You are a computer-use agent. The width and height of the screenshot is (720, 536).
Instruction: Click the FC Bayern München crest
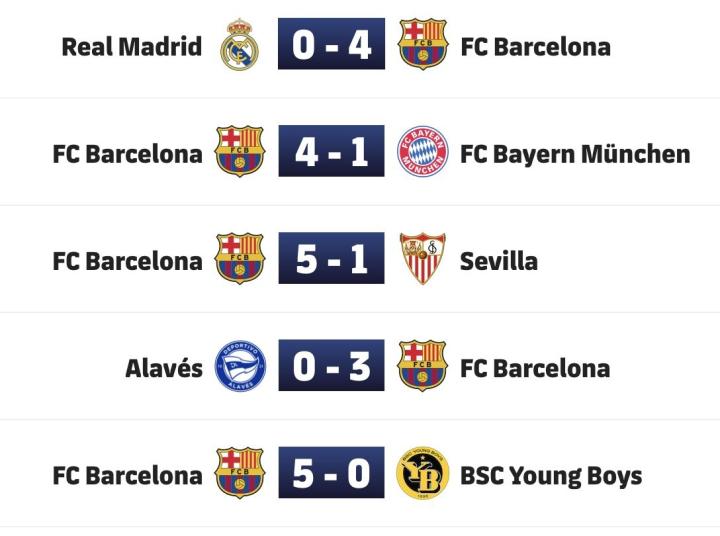pos(422,153)
